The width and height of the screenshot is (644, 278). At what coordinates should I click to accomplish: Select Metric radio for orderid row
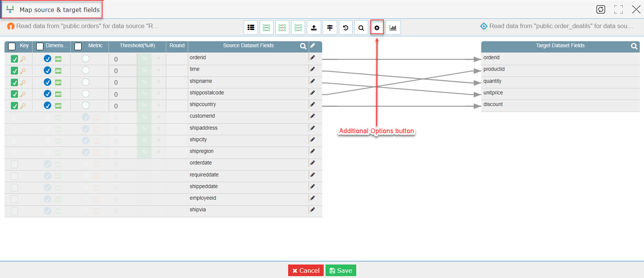tap(86, 58)
